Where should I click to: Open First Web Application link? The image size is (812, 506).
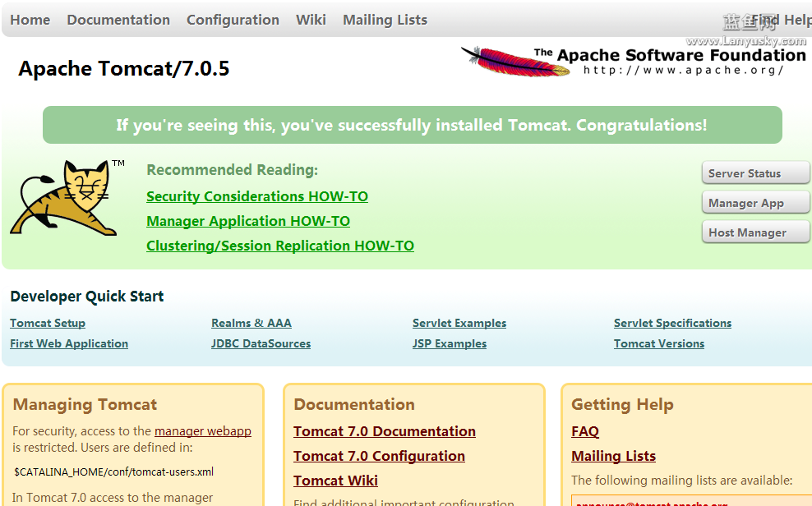(x=69, y=343)
